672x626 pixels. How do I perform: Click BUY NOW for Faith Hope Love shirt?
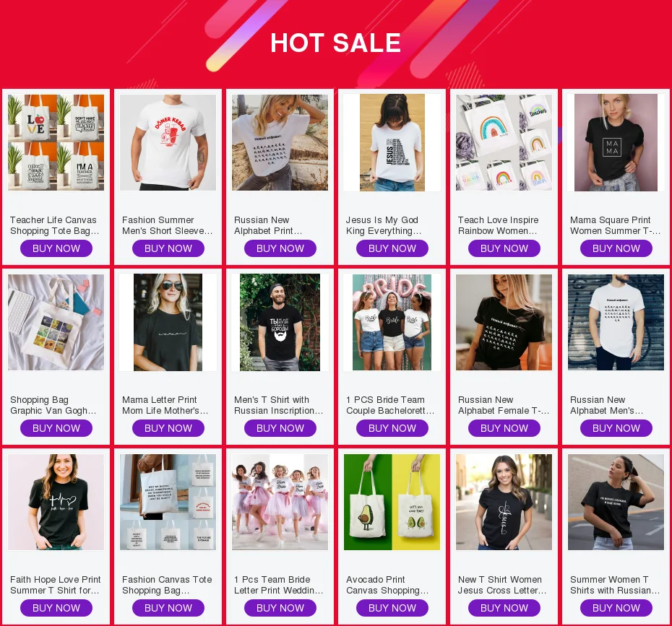coord(56,608)
